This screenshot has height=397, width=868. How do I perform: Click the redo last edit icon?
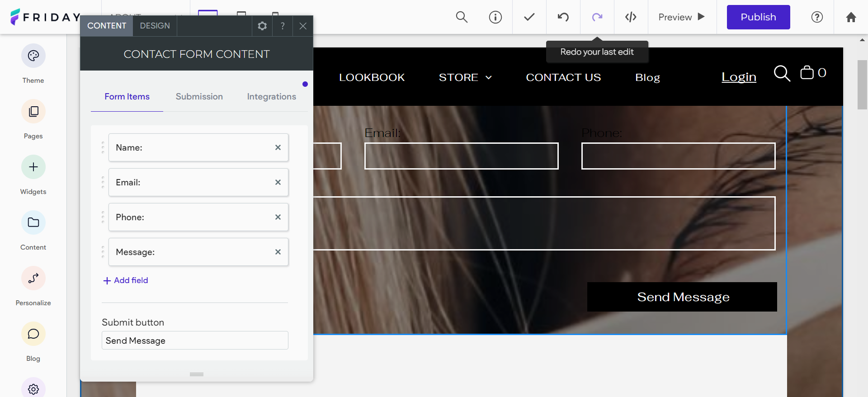pyautogui.click(x=597, y=17)
